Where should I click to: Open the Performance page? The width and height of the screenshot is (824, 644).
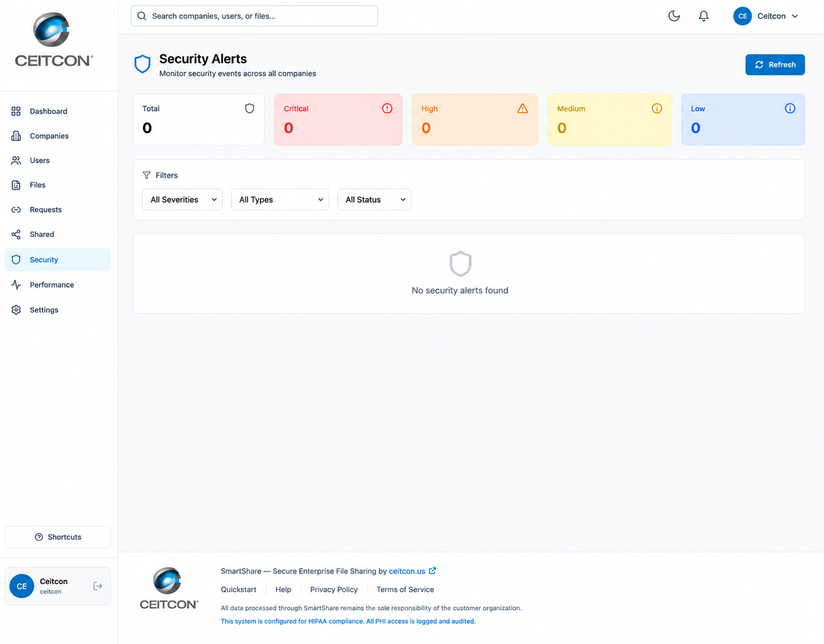58,285
